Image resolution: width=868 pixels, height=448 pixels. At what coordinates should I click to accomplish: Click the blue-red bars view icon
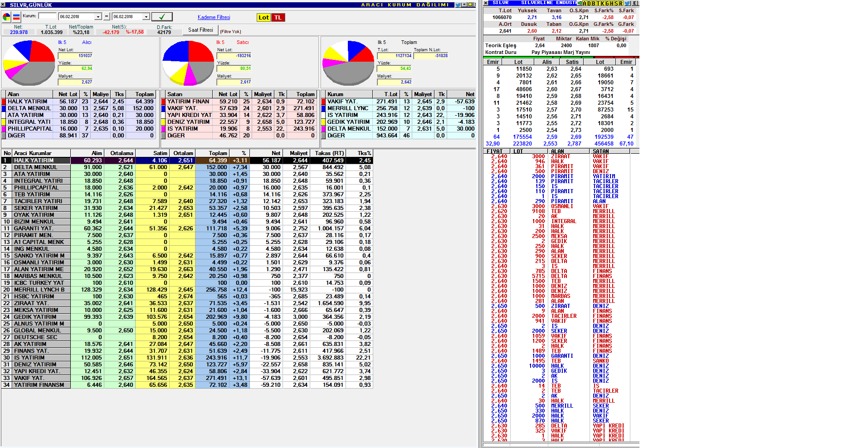click(x=16, y=17)
